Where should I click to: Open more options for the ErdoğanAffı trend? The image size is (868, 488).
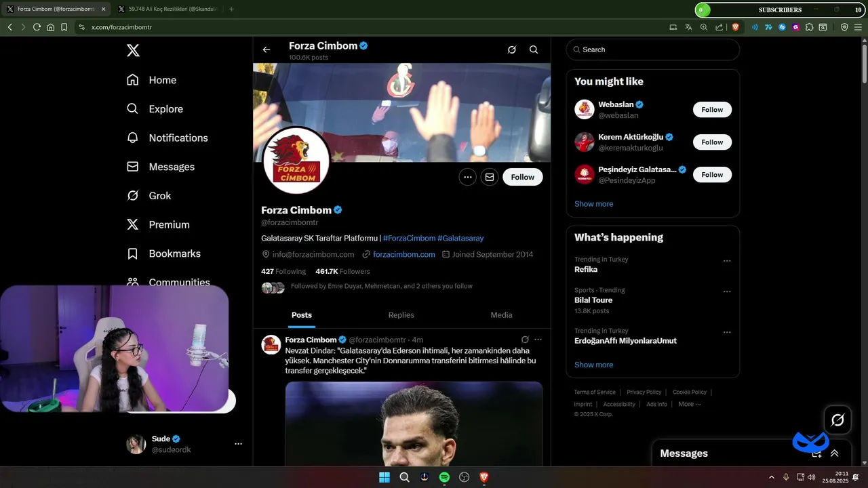[727, 332]
